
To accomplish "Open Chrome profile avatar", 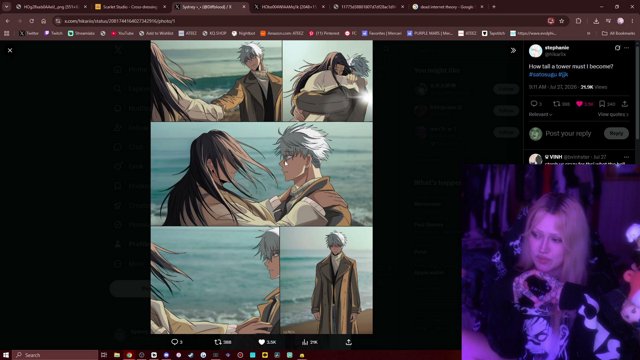I will pyautogui.click(x=620, y=21).
